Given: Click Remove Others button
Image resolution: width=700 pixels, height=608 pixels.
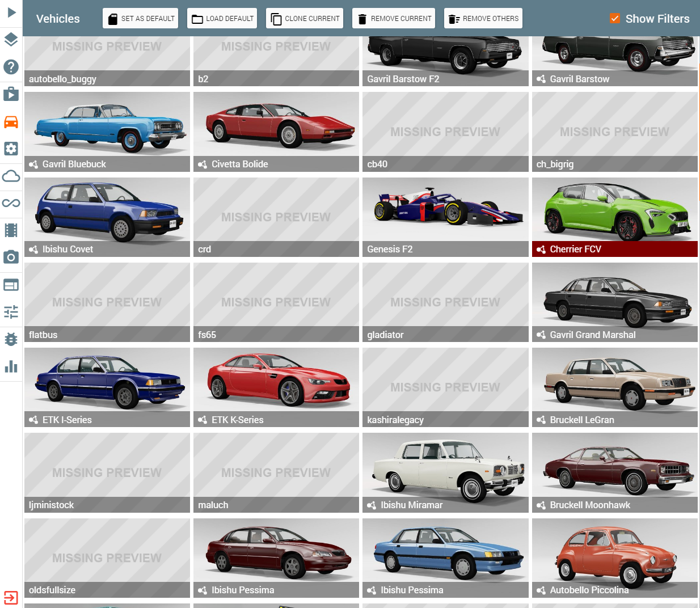Looking at the screenshot, I should (483, 18).
